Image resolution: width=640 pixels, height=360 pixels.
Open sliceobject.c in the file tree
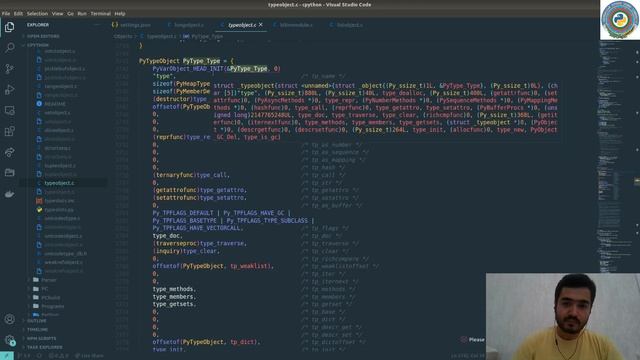click(59, 130)
